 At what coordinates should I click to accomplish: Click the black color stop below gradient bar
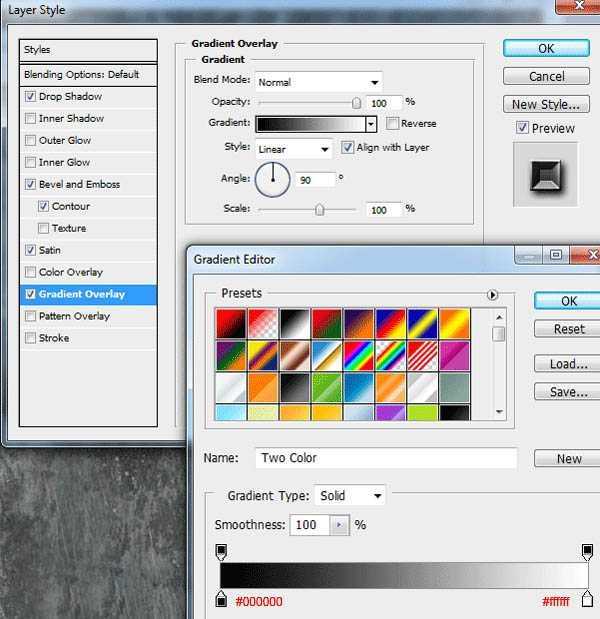coord(222,599)
